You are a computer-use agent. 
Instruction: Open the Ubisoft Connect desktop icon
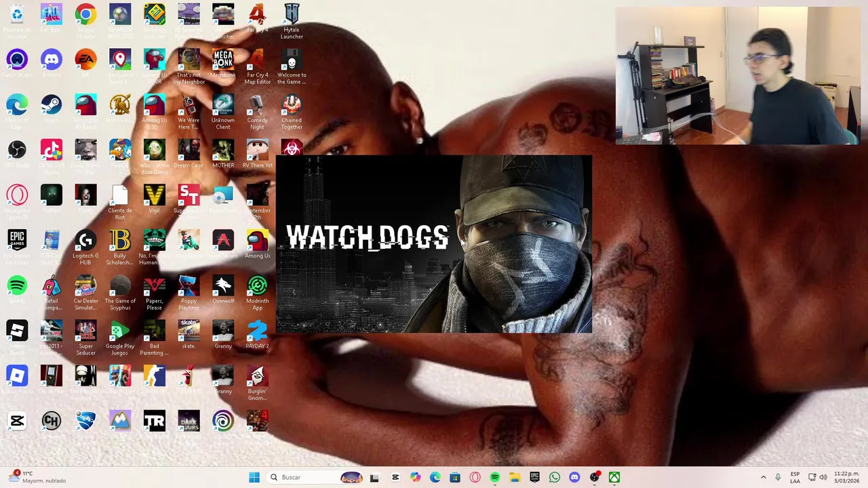click(x=223, y=421)
